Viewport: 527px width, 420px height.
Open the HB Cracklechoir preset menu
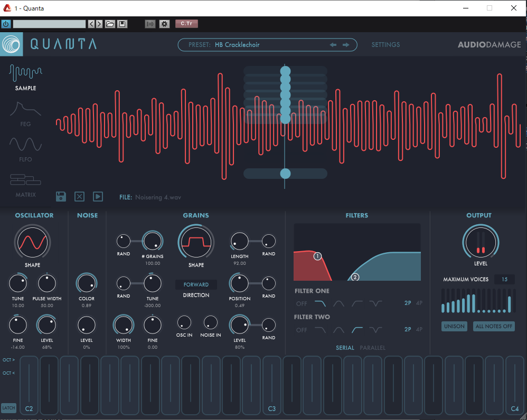[x=237, y=45]
